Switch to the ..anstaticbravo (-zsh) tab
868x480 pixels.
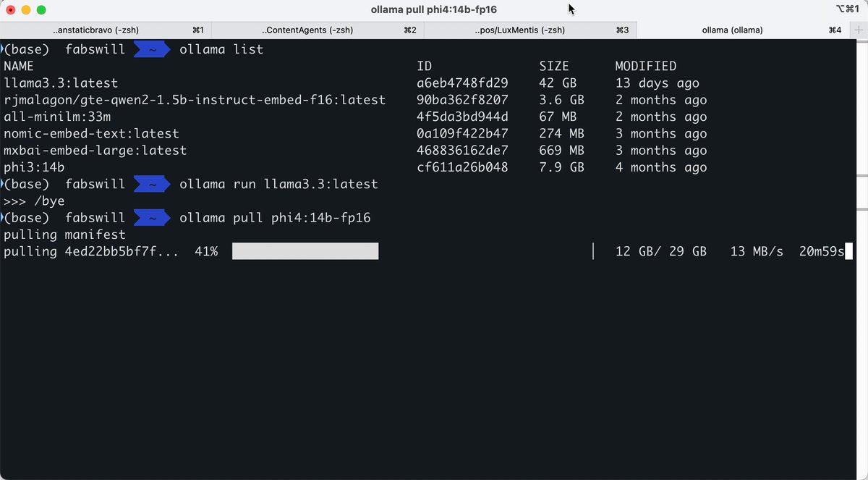point(106,30)
